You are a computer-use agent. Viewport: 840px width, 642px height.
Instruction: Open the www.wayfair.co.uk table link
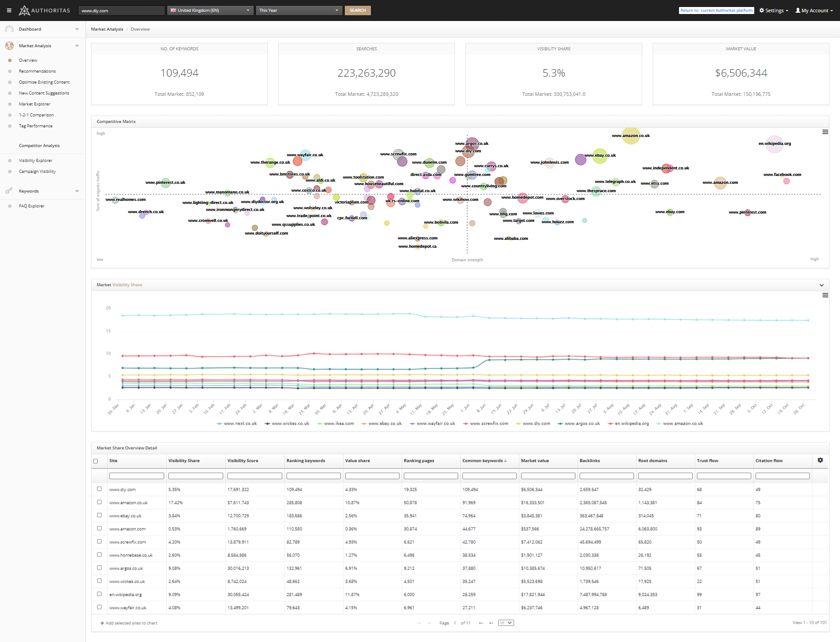[x=128, y=608]
